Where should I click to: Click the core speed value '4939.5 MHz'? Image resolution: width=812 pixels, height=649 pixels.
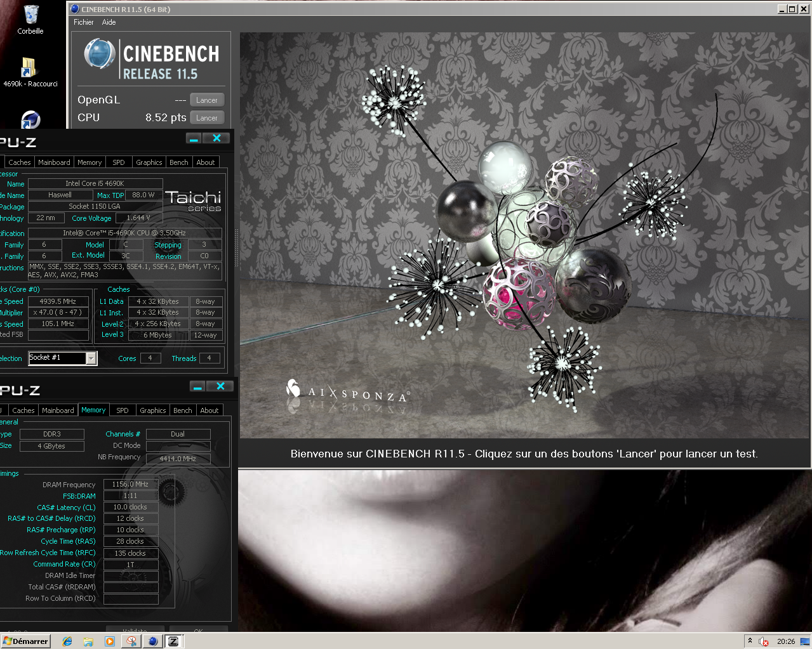(x=58, y=301)
